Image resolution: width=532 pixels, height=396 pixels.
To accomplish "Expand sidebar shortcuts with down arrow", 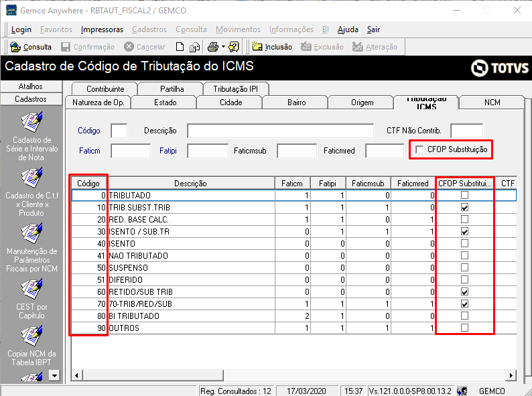I will coord(54,375).
